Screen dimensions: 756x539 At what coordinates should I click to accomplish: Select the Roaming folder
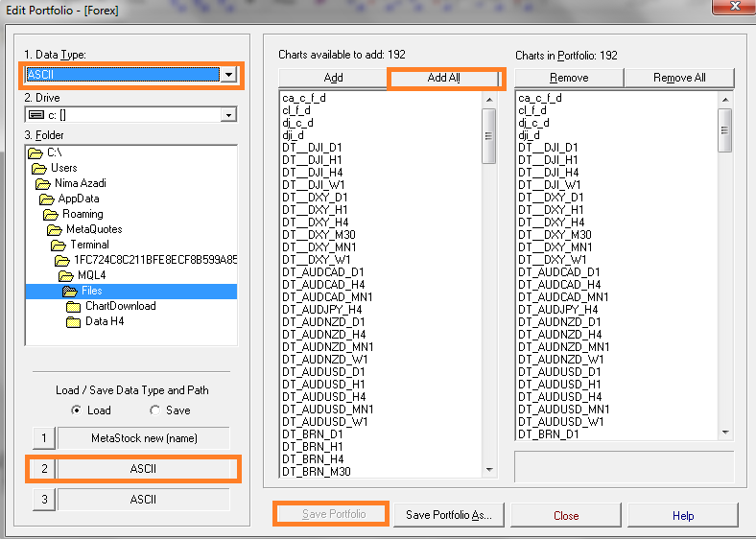pos(73,214)
